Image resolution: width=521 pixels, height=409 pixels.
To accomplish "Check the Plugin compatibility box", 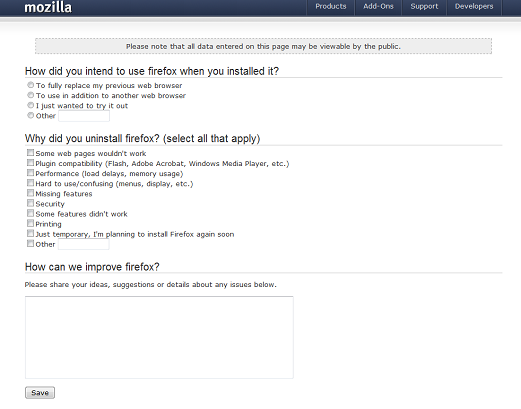I will point(30,163).
